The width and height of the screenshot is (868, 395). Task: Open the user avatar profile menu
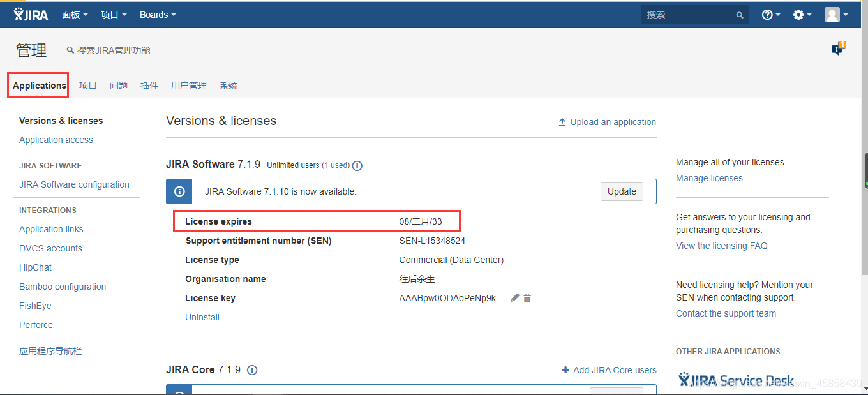pos(836,15)
